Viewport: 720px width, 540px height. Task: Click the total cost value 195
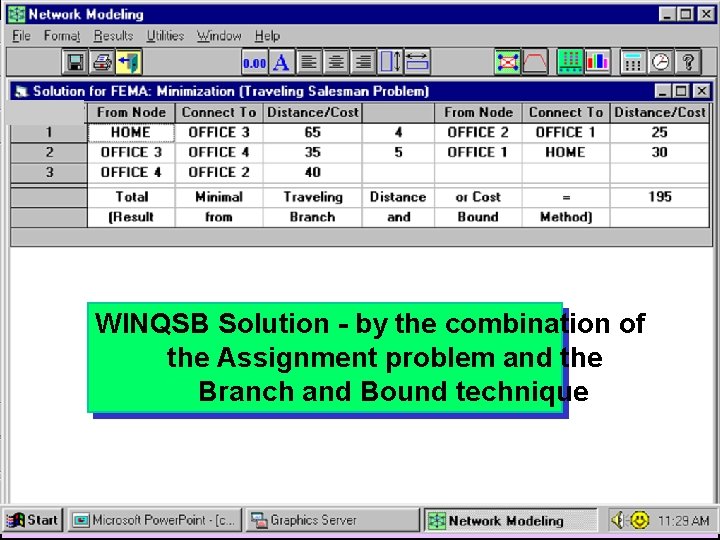(x=659, y=197)
